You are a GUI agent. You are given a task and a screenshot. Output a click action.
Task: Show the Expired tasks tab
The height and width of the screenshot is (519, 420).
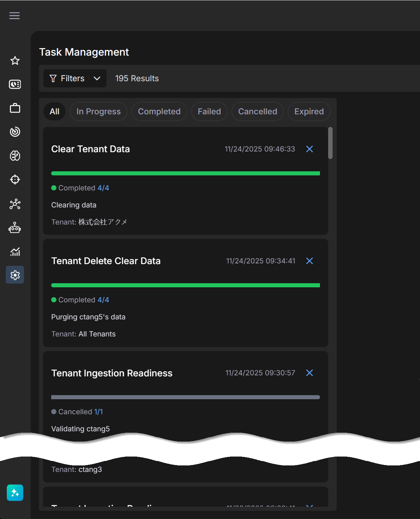pyautogui.click(x=309, y=112)
